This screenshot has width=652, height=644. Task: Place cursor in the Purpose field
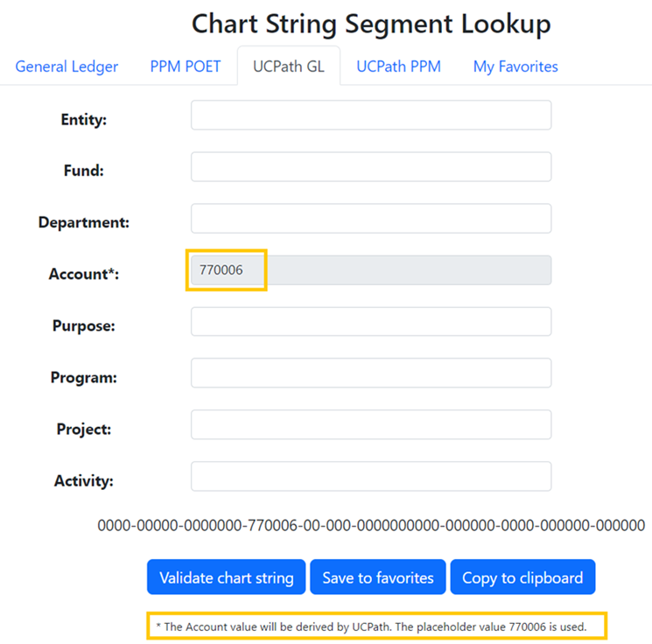point(371,322)
